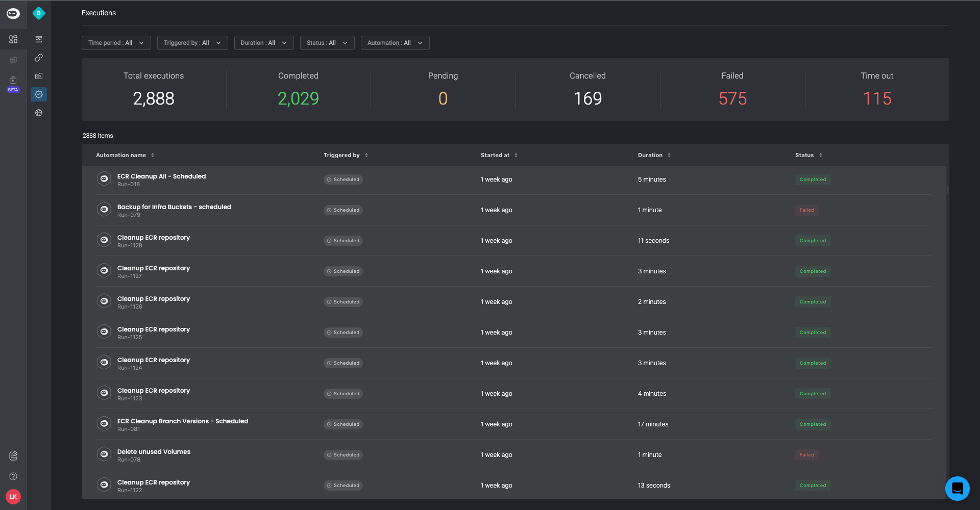The width and height of the screenshot is (980, 510).
Task: Open the dashboard grid icon in sidebar
Action: (x=13, y=39)
